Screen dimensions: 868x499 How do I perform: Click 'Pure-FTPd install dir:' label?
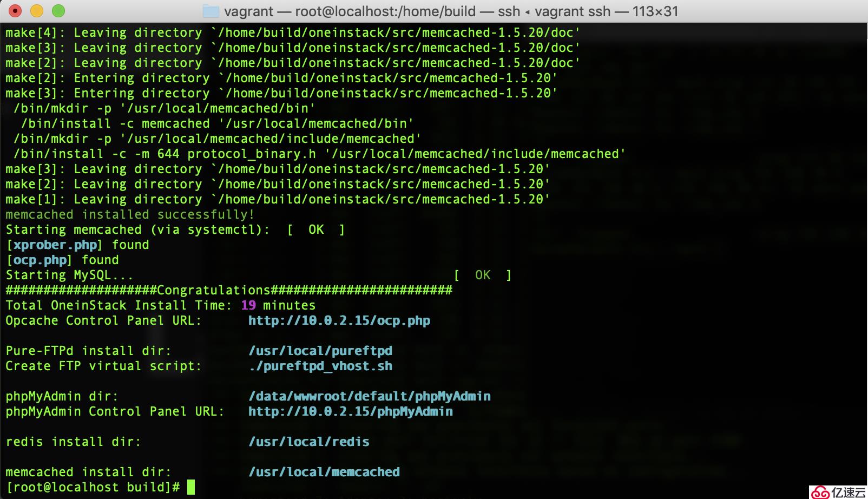pos(88,351)
